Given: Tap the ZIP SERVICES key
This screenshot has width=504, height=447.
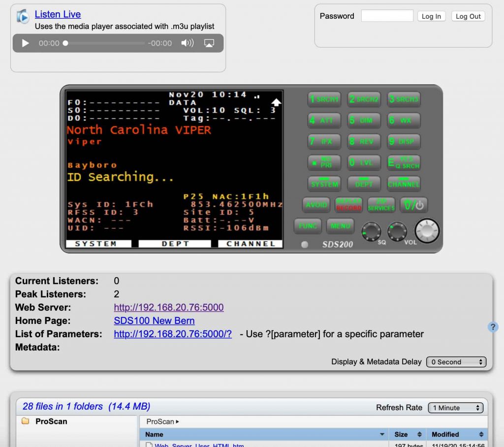Looking at the screenshot, I should point(381,205).
